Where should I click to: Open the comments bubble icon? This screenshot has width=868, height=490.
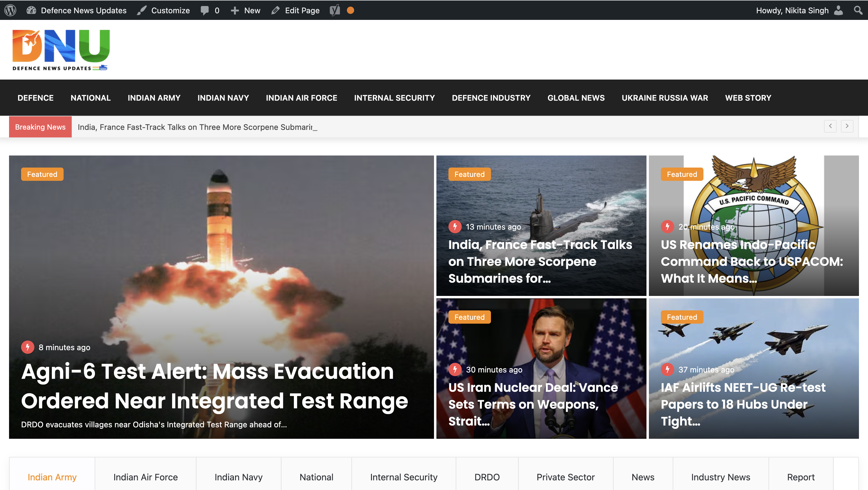pyautogui.click(x=205, y=11)
